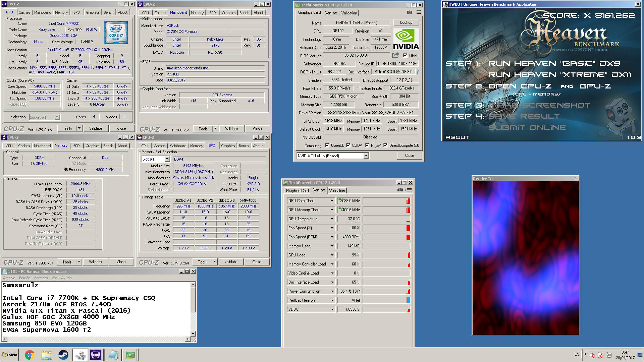Screen dimensions: 644x362
Task: Expand the PerfCap Reason sensor dropdown
Action: [332, 300]
